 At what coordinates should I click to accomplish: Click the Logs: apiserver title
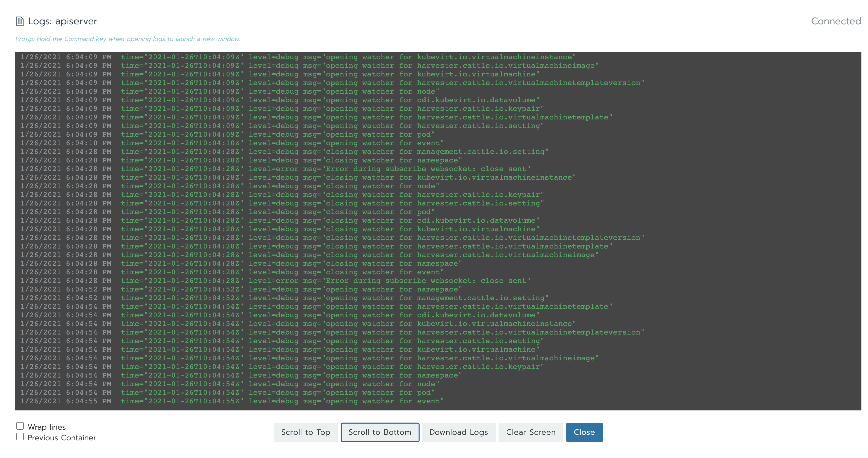point(63,21)
